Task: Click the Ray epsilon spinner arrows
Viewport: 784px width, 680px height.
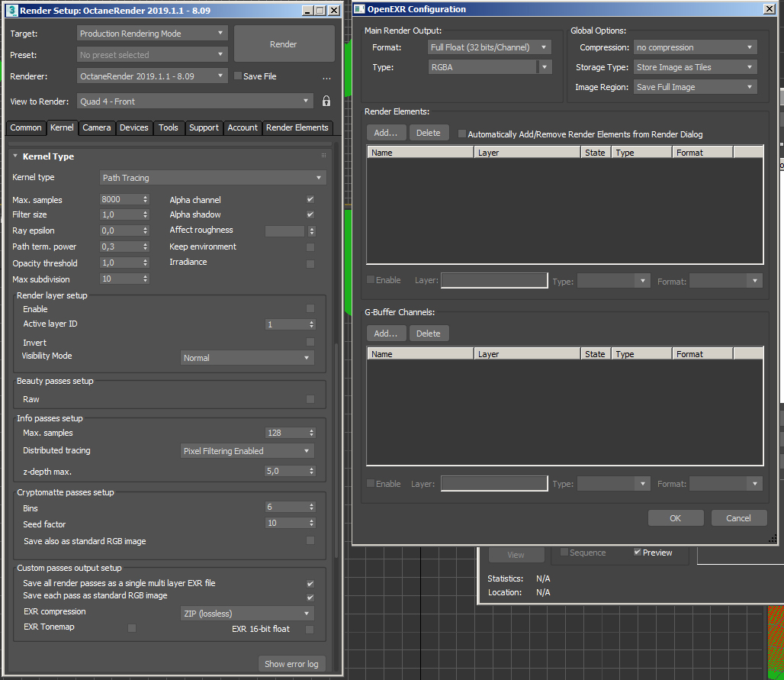Action: (x=146, y=230)
